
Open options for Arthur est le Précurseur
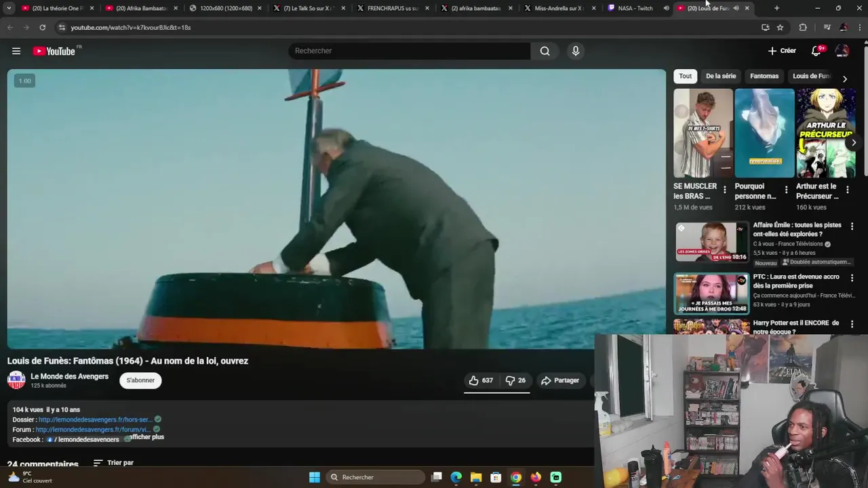click(x=847, y=190)
